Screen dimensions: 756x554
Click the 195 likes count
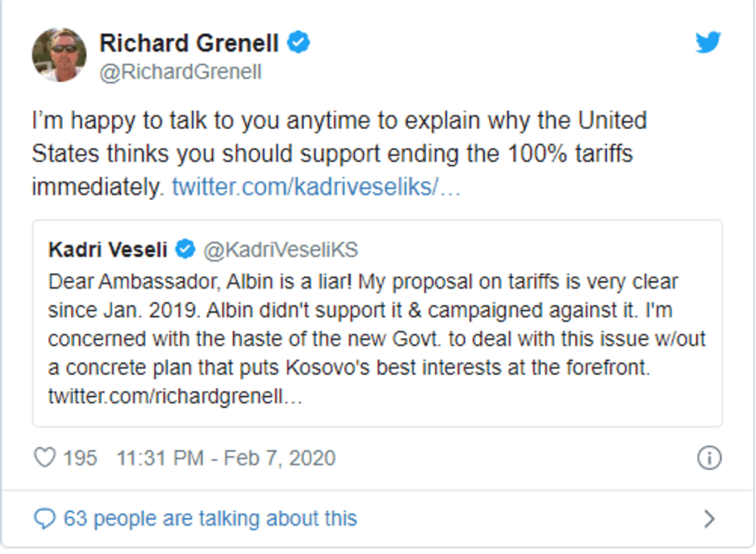[x=80, y=458]
